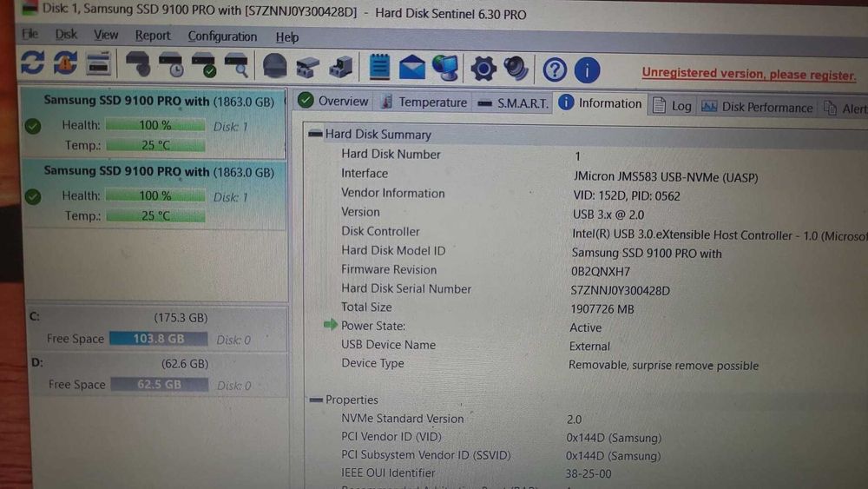
Task: Open the blue notepad report icon
Action: pyautogui.click(x=380, y=67)
